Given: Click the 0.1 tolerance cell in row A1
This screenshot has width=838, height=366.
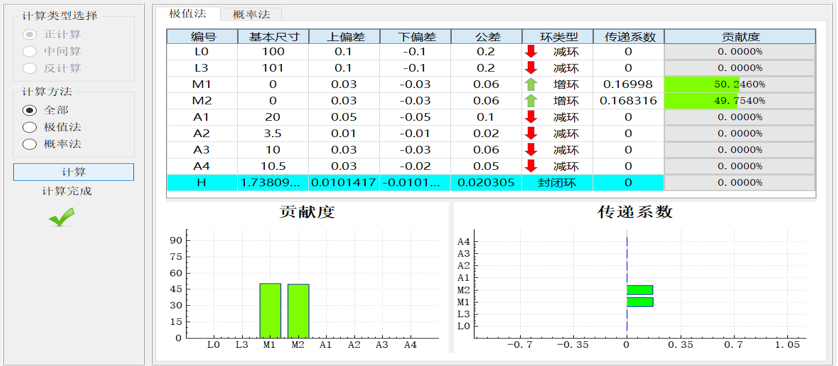Looking at the screenshot, I should pos(486,117).
